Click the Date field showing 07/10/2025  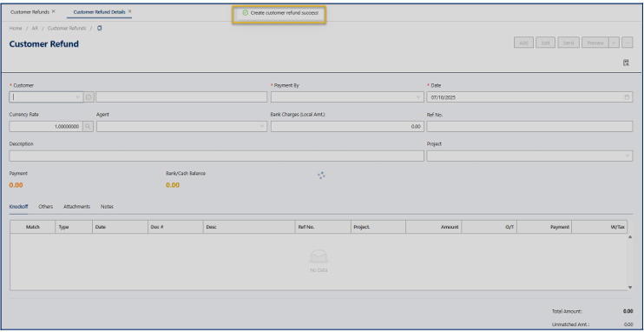[x=529, y=97]
